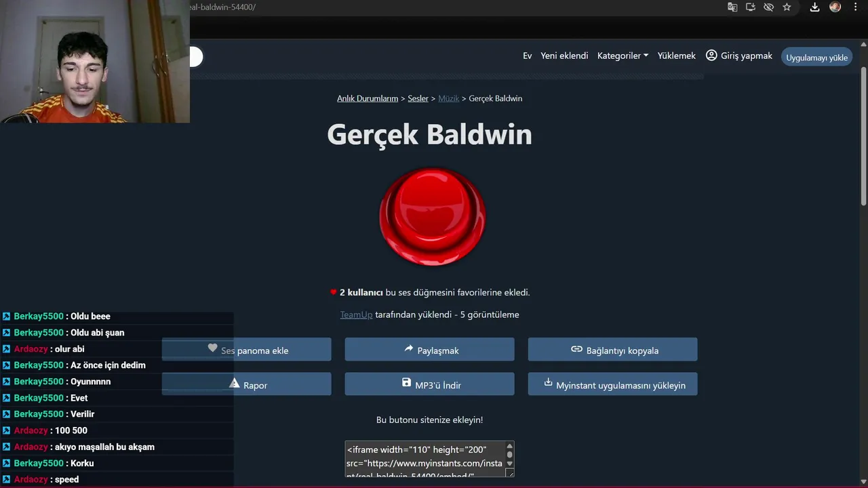Play the red Gerçek Baldwin sound button
The width and height of the screenshot is (868, 488).
[432, 217]
